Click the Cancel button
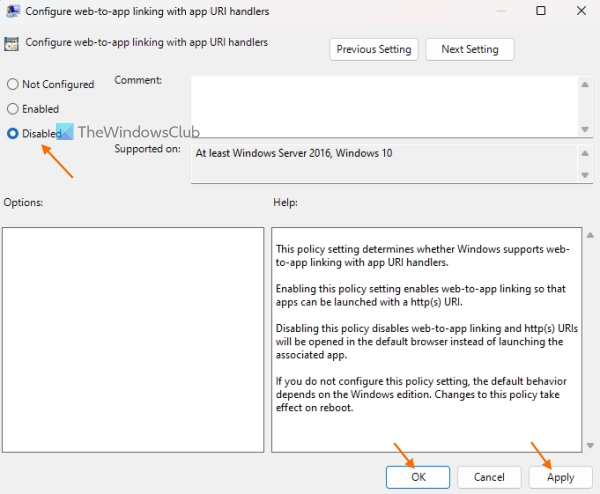 489,477
